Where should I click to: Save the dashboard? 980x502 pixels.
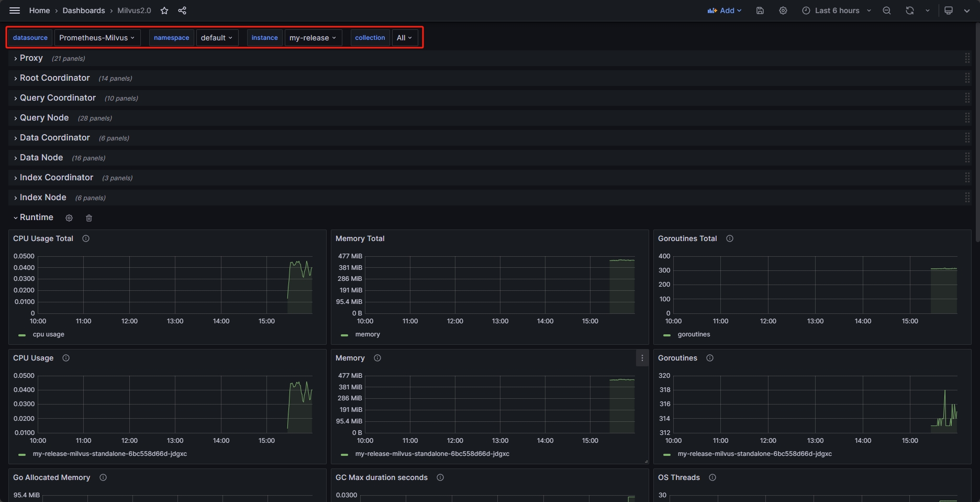760,10
